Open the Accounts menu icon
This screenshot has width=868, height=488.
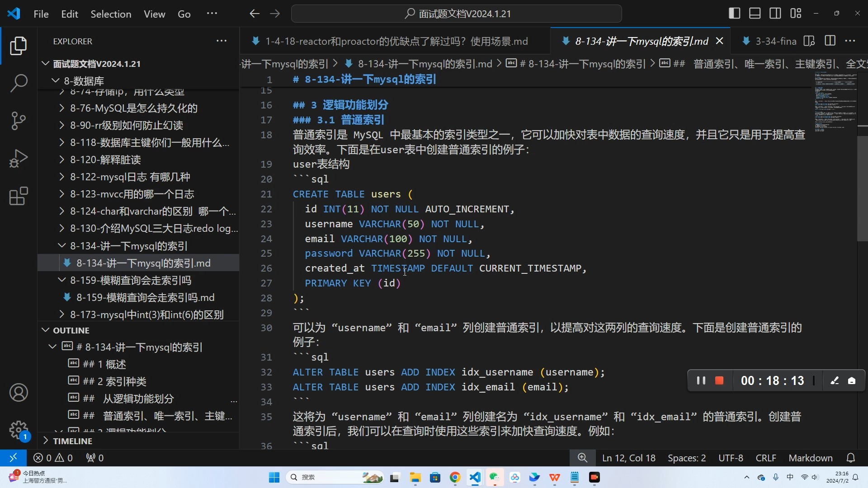(19, 393)
